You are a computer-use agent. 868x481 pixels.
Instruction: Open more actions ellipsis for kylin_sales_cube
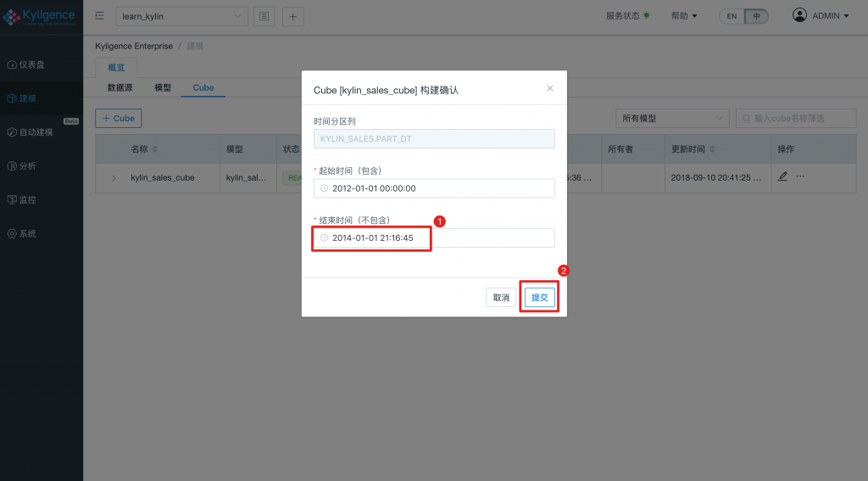pyautogui.click(x=800, y=176)
